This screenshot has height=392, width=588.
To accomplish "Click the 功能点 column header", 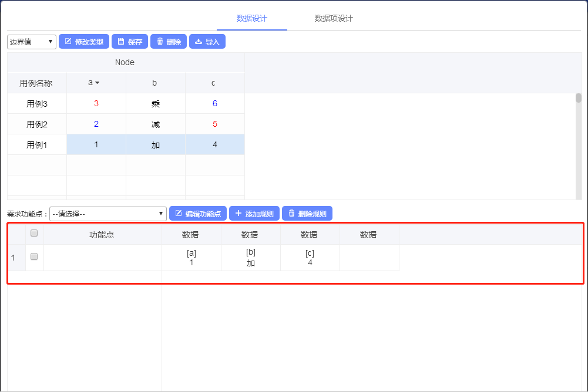I will point(102,235).
